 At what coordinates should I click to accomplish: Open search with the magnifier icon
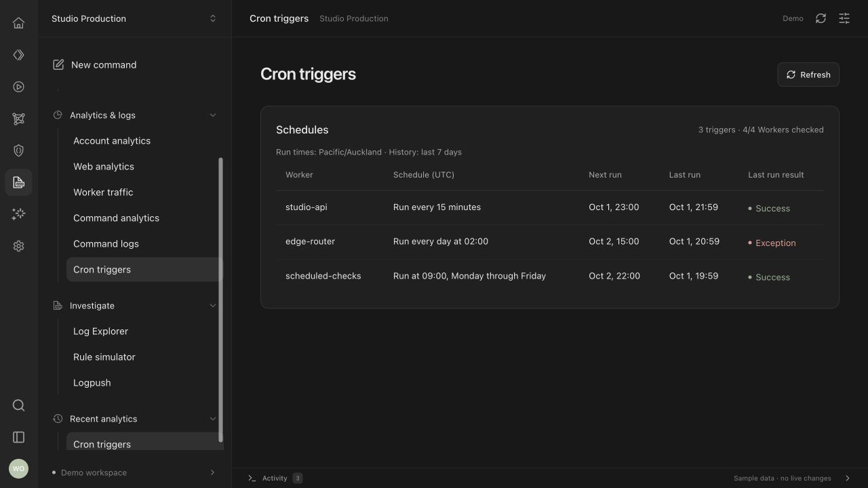[x=18, y=405]
